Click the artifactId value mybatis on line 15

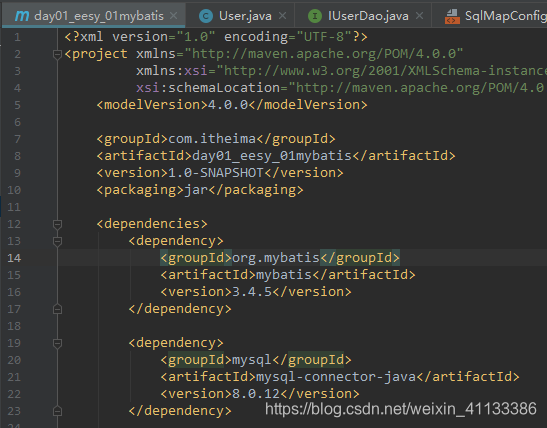tap(284, 275)
